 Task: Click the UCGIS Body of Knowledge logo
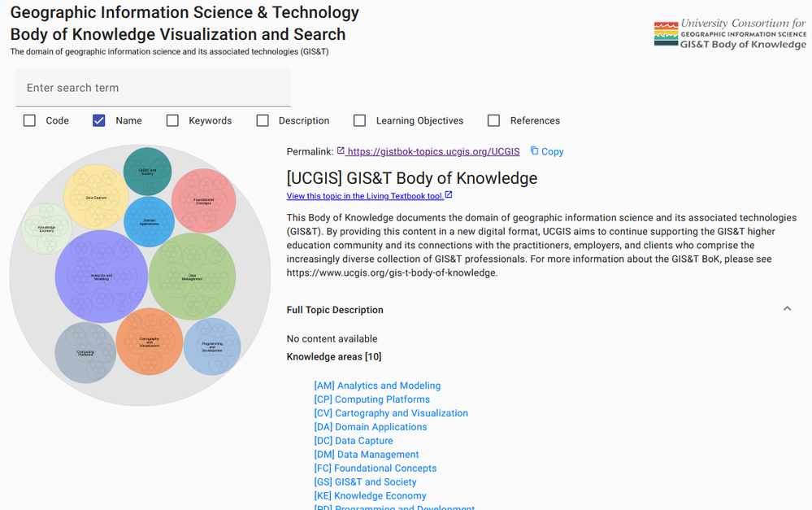[x=729, y=34]
